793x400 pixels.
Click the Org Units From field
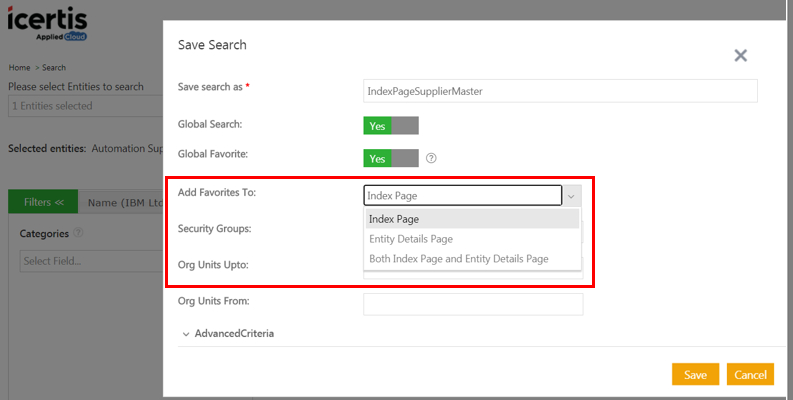[x=472, y=304]
